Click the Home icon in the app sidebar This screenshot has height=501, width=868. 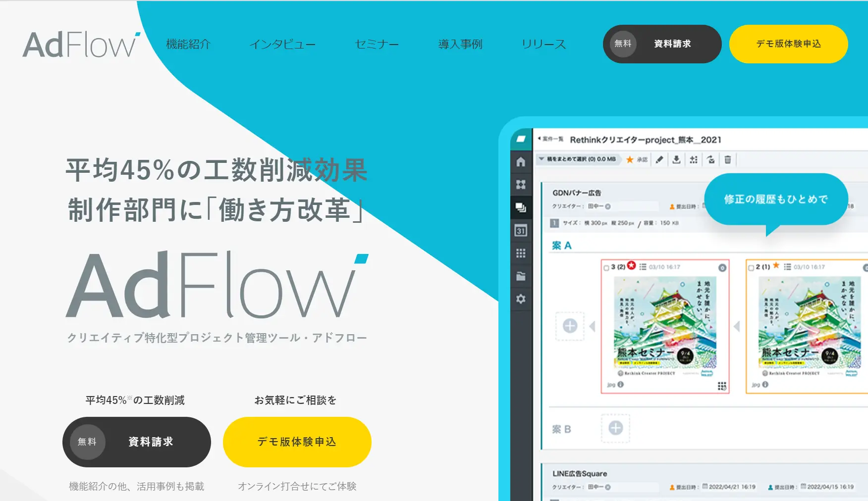[521, 162]
